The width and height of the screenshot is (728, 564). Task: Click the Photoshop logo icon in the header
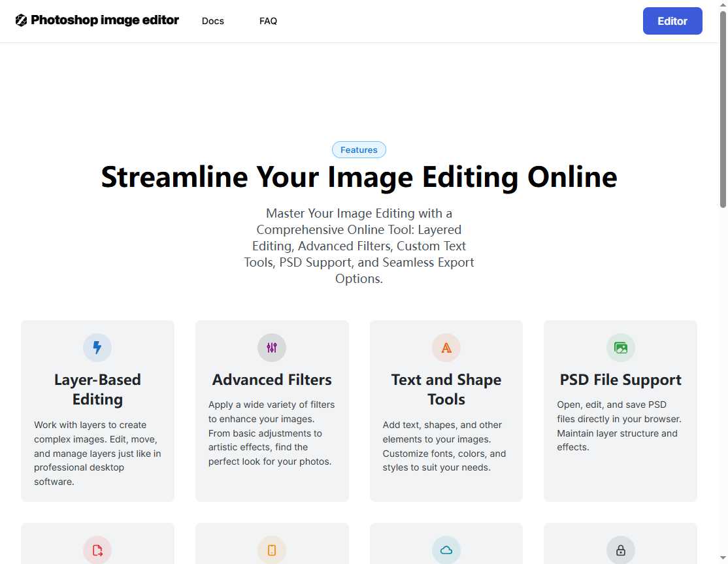tap(22, 20)
